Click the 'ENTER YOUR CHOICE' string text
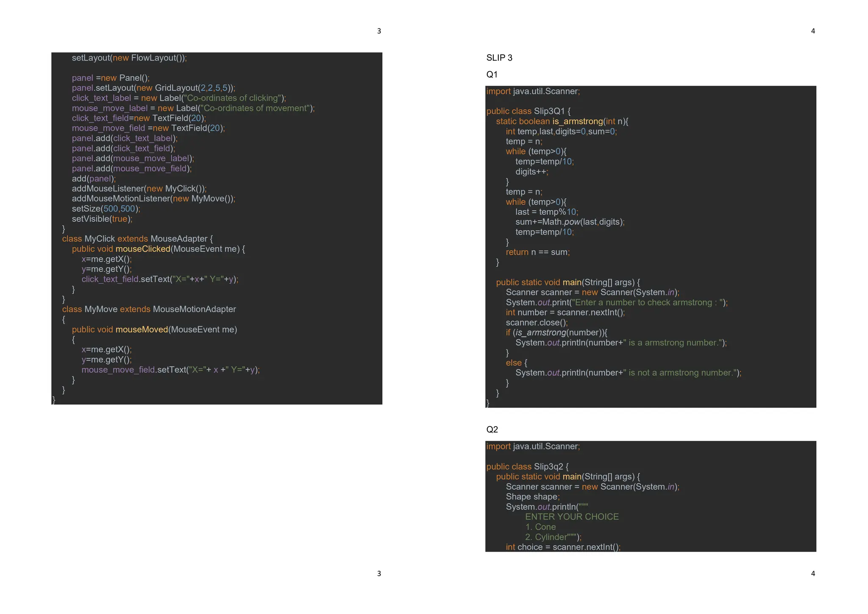868x614 pixels. (x=571, y=516)
